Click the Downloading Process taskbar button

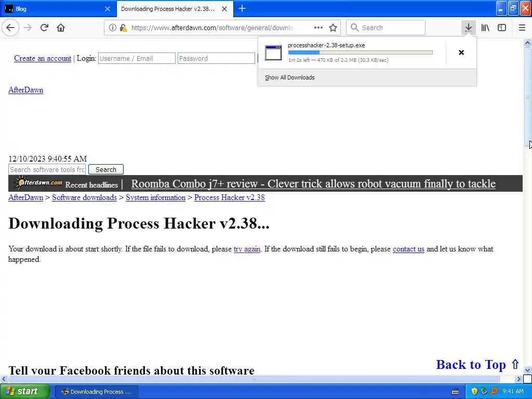click(x=96, y=392)
